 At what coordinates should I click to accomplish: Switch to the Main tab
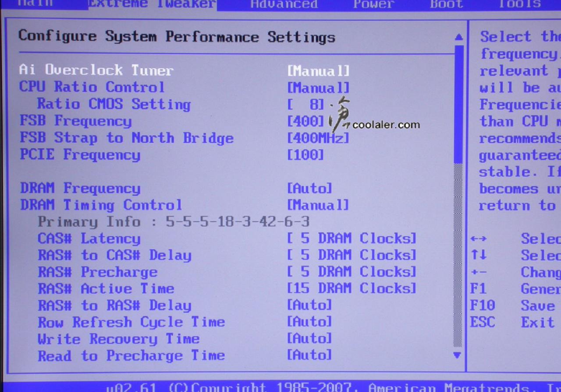point(35,4)
